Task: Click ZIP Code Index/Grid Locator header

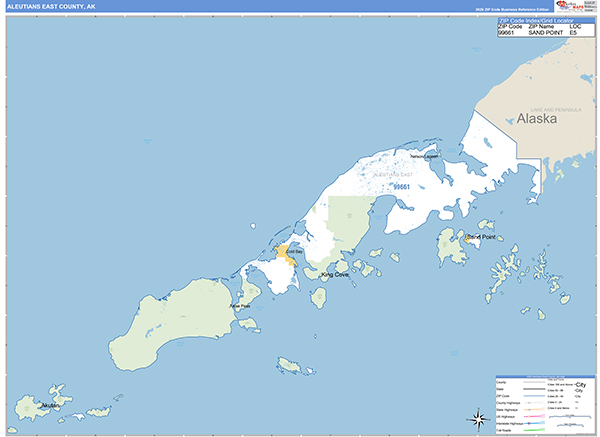Action: [x=537, y=19]
